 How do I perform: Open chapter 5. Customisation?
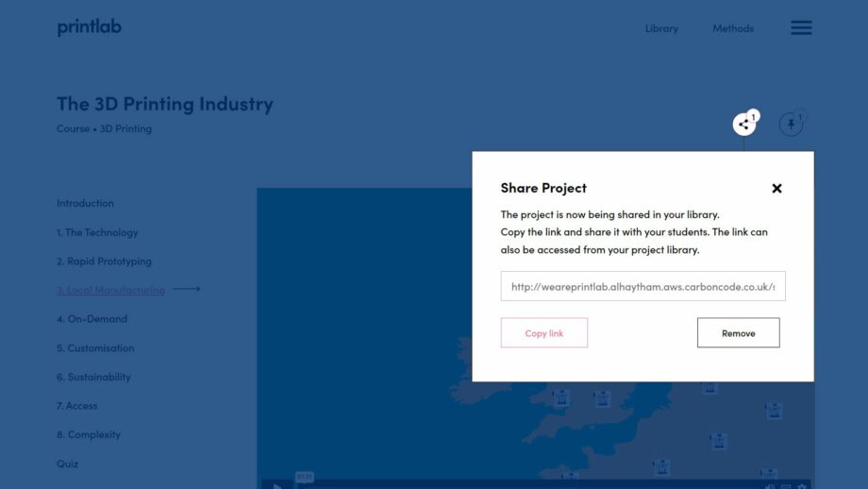click(95, 348)
